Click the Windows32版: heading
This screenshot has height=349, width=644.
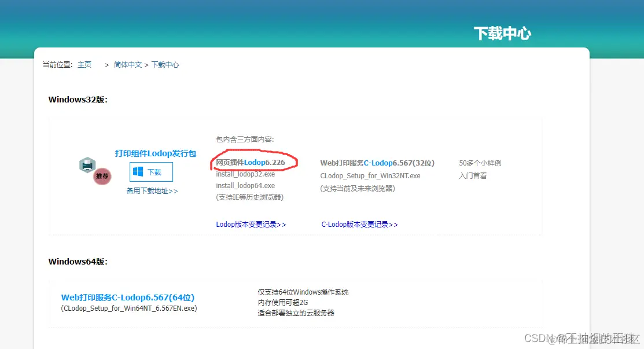click(78, 100)
